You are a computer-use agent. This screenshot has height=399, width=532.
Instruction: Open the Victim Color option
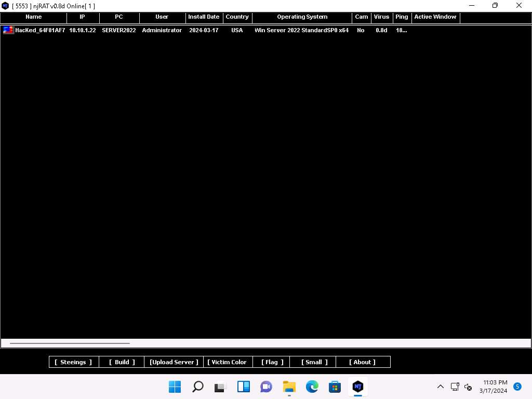click(x=227, y=362)
